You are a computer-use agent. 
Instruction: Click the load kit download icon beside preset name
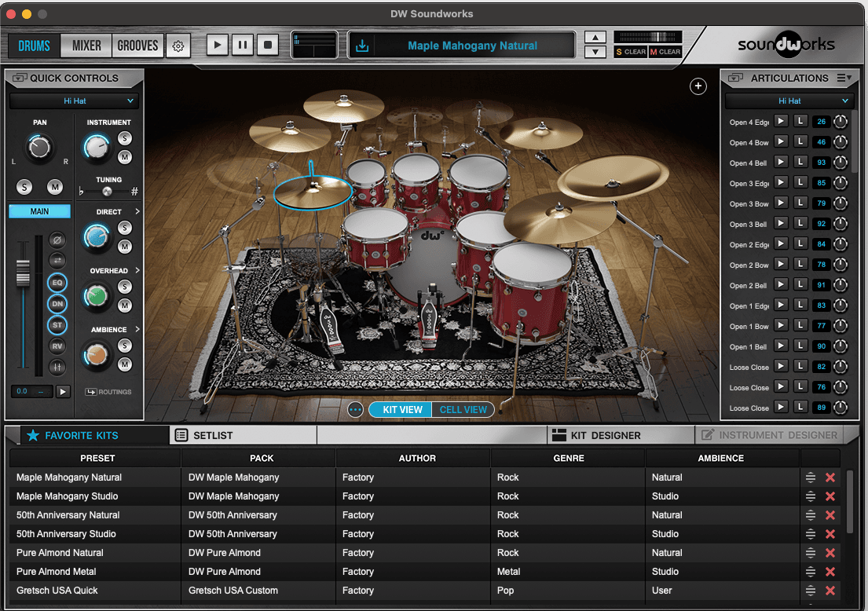[362, 46]
